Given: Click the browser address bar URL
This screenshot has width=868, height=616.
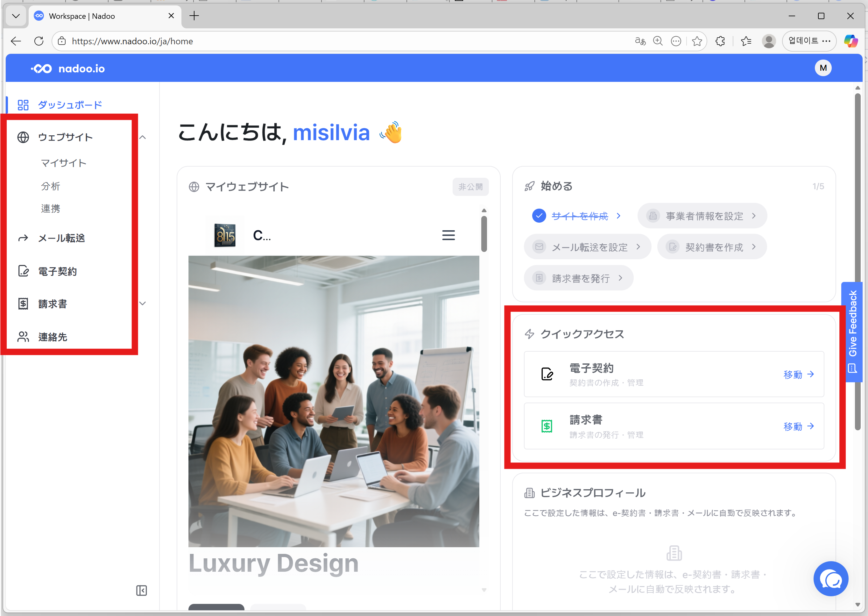Looking at the screenshot, I should [132, 41].
